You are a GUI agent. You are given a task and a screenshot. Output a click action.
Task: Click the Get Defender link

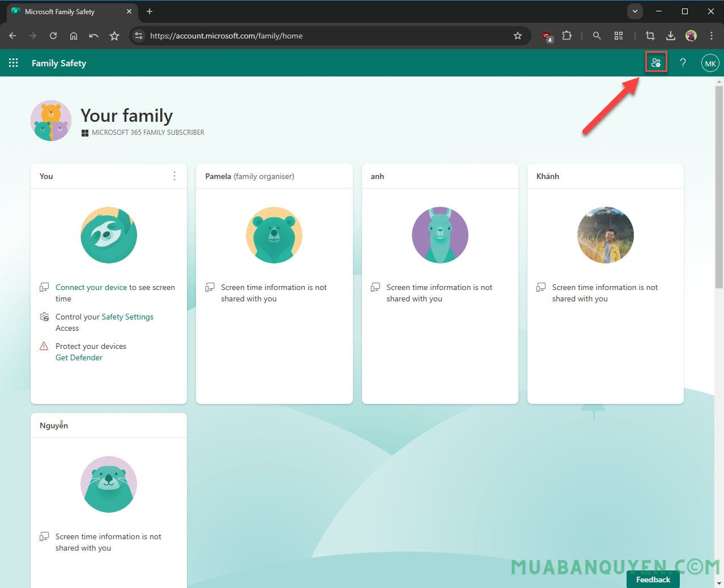tap(79, 357)
